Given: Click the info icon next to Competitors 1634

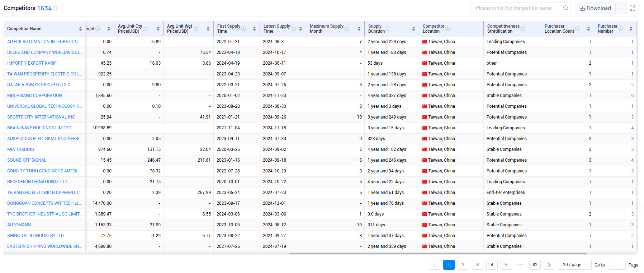Looking at the screenshot, I should pos(55,8).
